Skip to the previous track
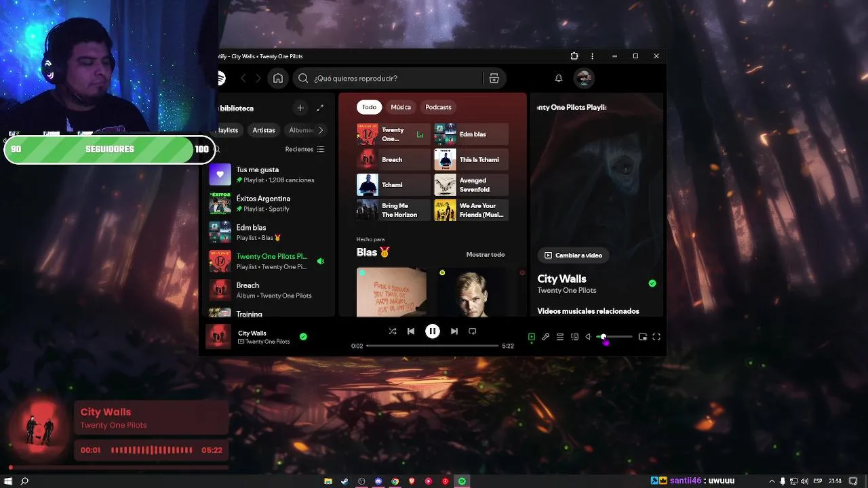This screenshot has width=868, height=488. tap(411, 331)
